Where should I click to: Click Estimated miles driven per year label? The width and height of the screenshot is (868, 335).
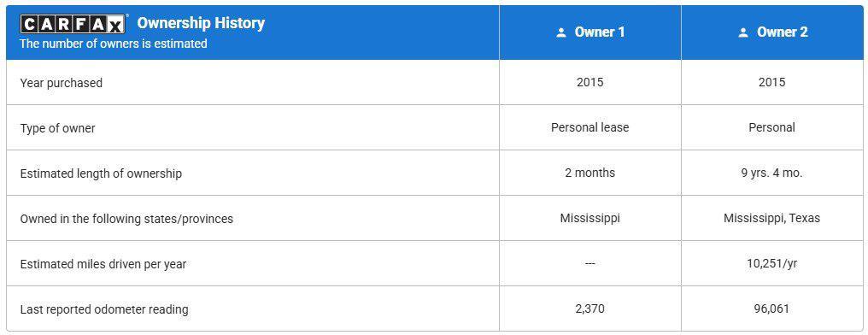click(x=103, y=264)
